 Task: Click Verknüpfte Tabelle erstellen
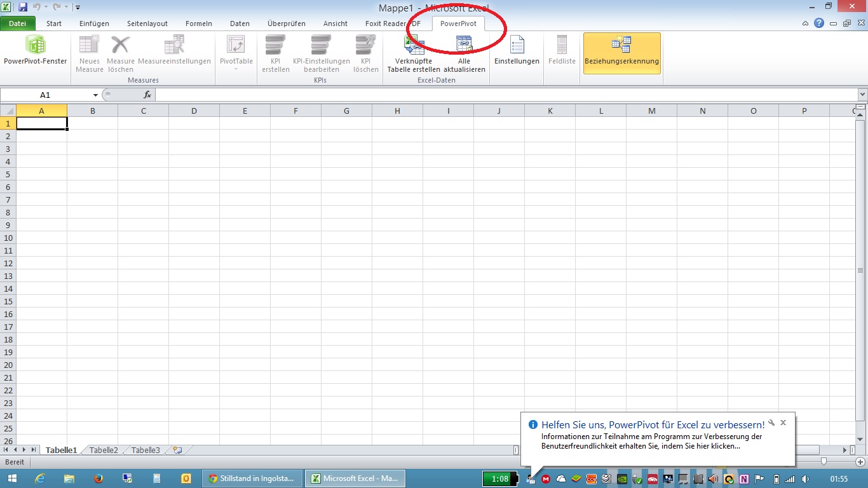click(x=414, y=55)
